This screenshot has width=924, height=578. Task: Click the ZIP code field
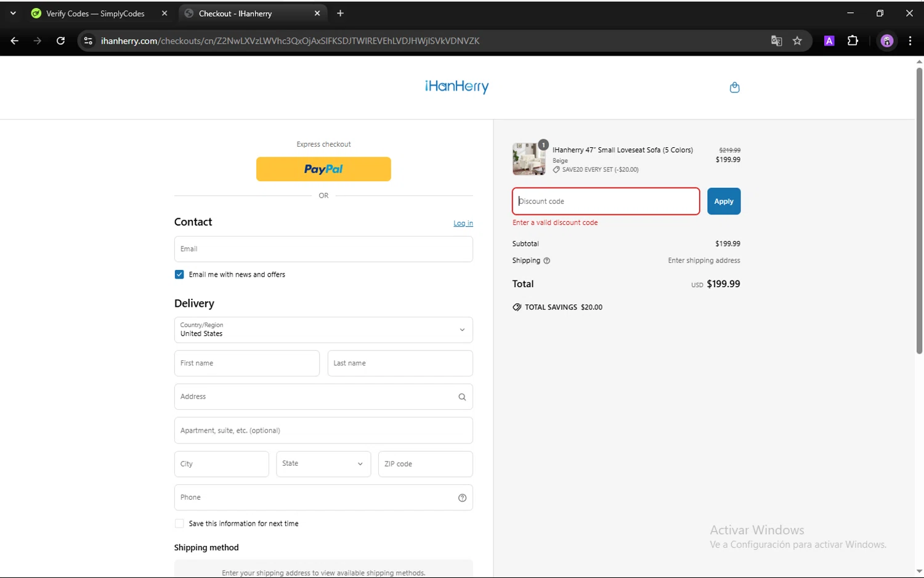(426, 464)
